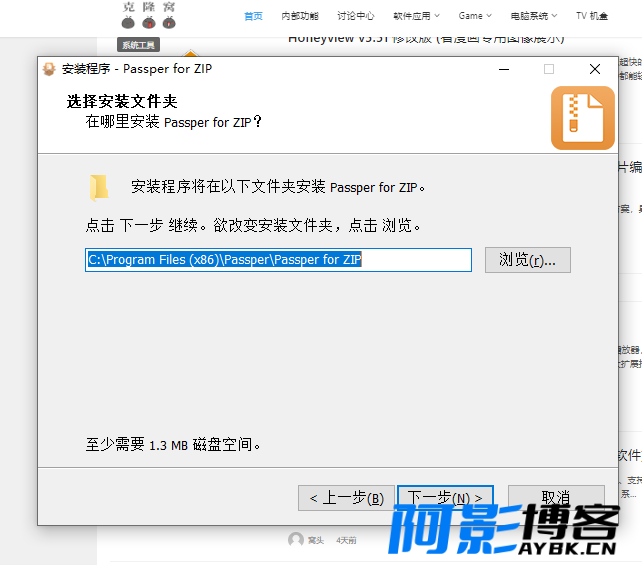
Task: Click the author avatar icon below dialog
Action: coord(296,540)
